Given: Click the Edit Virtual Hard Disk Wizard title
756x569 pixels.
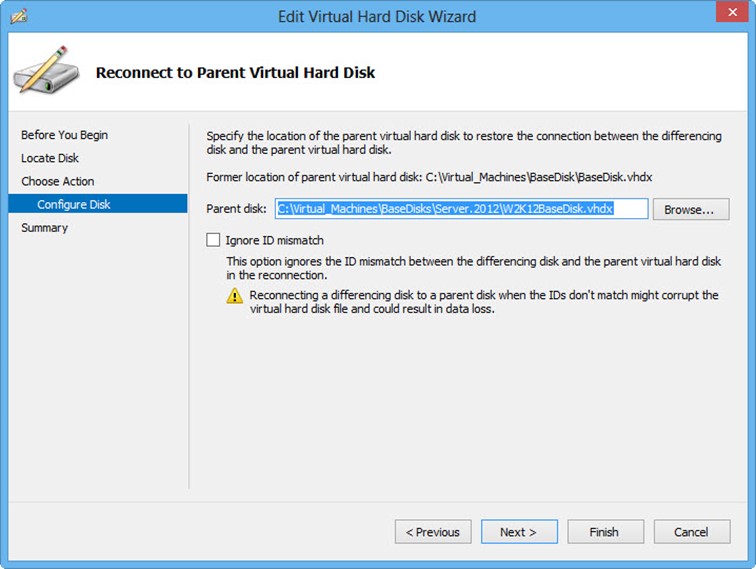Looking at the screenshot, I should pos(377,17).
